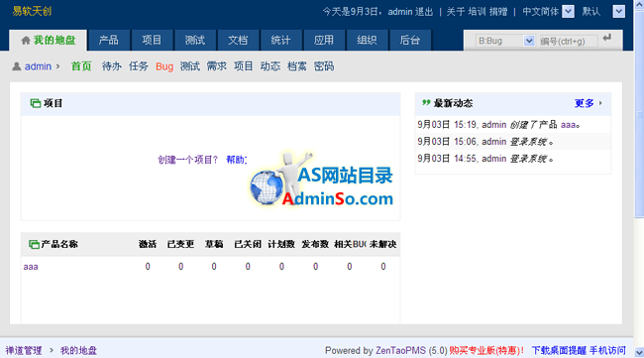Select 待办 in the submenu
This screenshot has height=358, width=644.
coord(112,66)
